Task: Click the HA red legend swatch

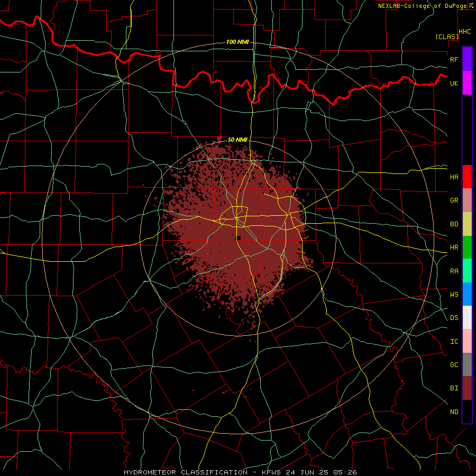Action: pos(467,177)
